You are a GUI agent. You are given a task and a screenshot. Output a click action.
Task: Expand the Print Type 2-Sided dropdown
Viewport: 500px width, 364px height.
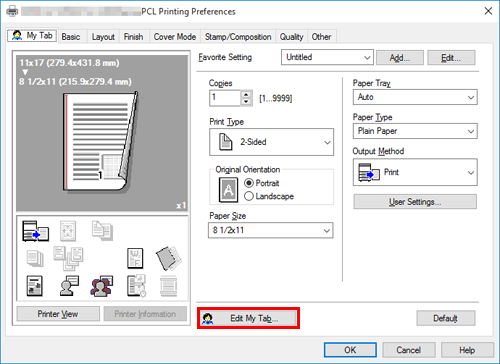click(x=271, y=142)
